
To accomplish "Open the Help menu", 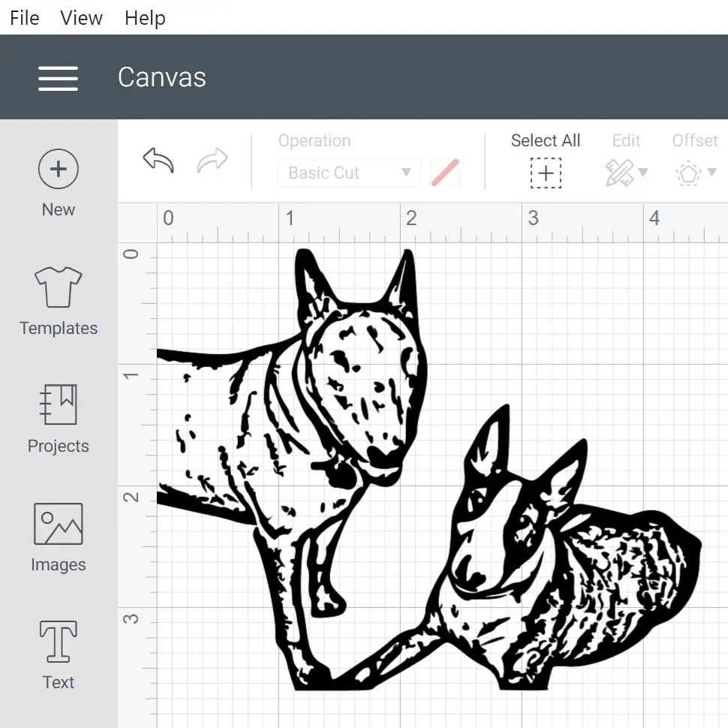I will [x=145, y=18].
